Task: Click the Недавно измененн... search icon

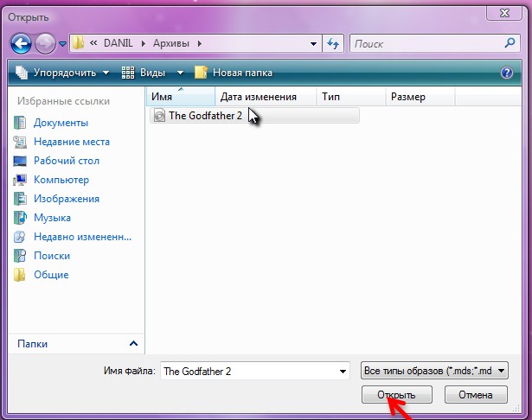Action: [20, 237]
